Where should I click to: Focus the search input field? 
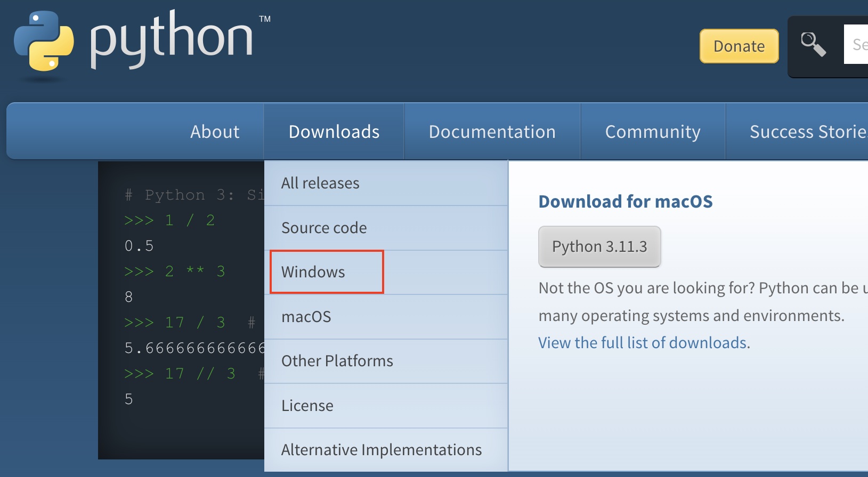click(856, 45)
